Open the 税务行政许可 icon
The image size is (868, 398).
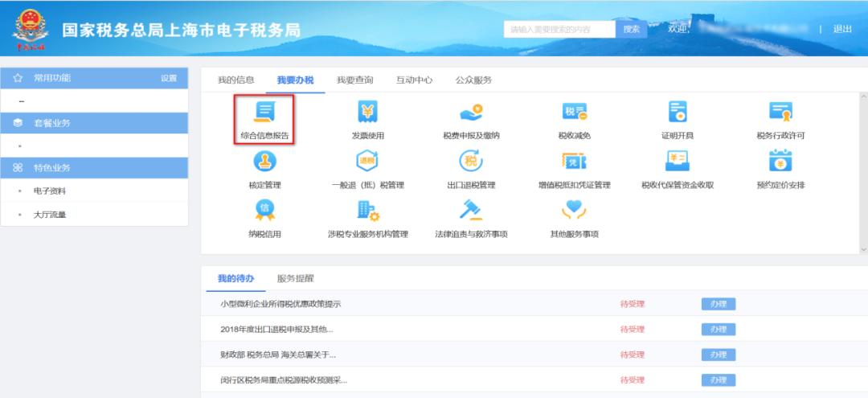tap(780, 112)
